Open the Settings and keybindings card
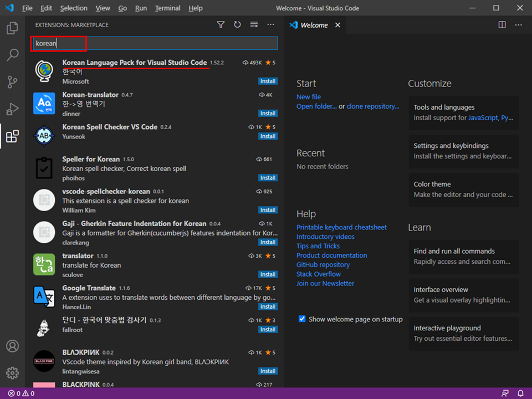The height and width of the screenshot is (399, 532). 463,151
